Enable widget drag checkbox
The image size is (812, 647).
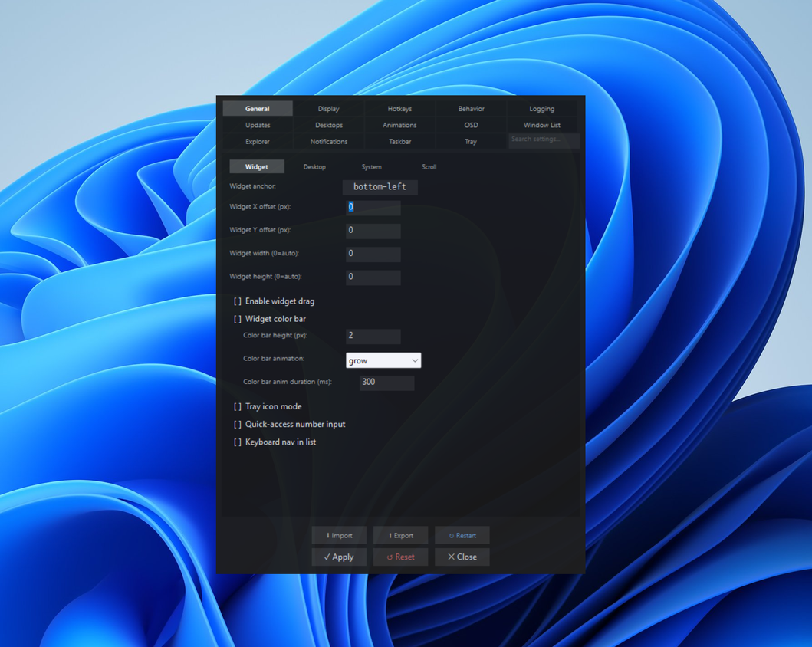pyautogui.click(x=274, y=301)
